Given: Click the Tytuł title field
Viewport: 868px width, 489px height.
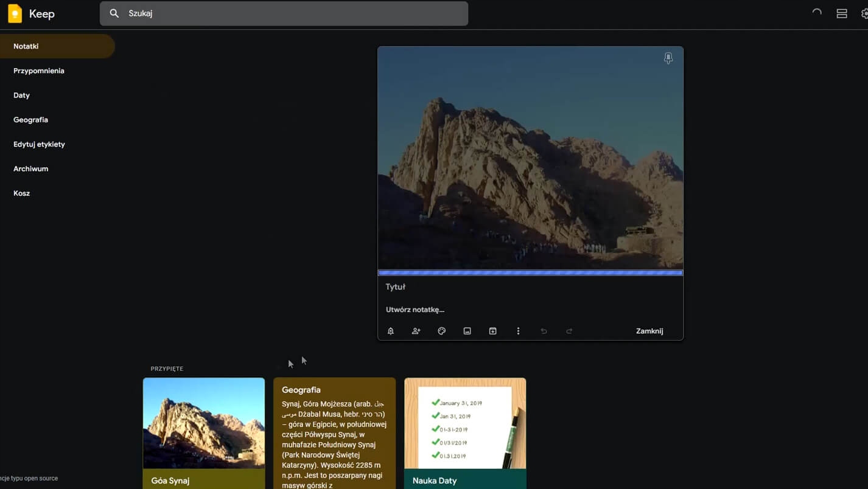Looking at the screenshot, I should click(530, 287).
